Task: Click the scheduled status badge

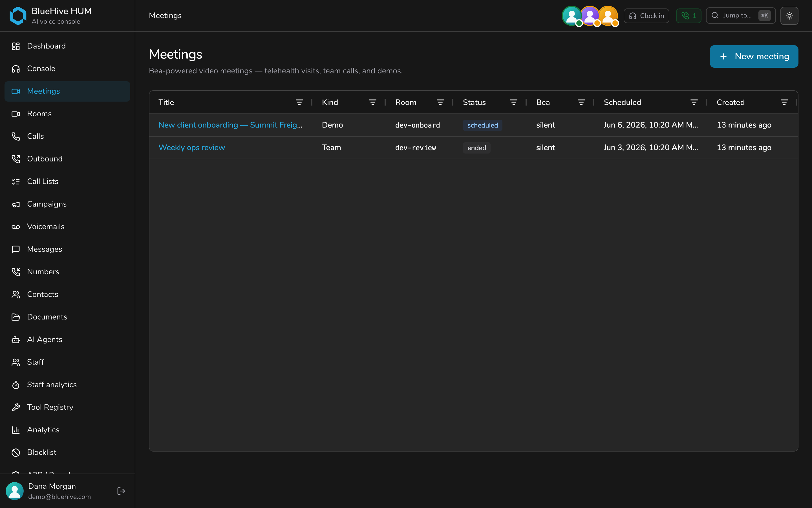Action: point(482,125)
